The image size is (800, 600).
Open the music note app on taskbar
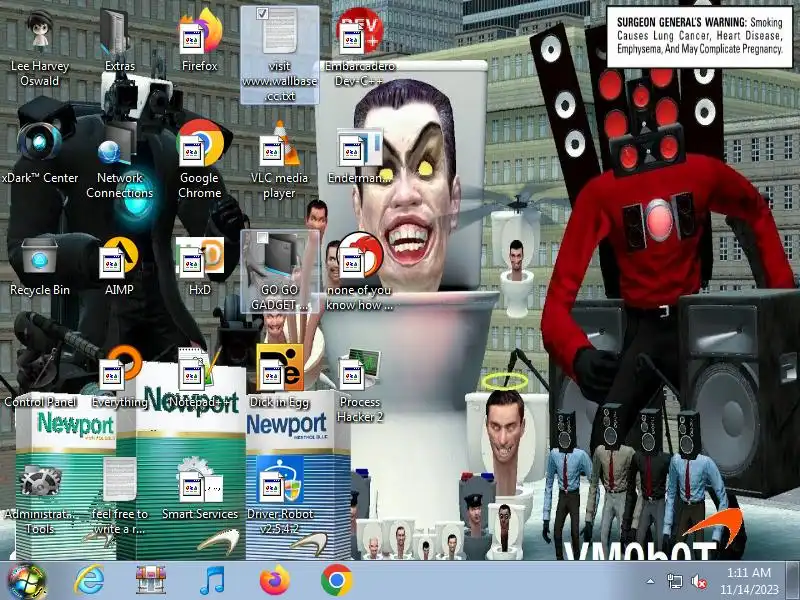[x=212, y=581]
